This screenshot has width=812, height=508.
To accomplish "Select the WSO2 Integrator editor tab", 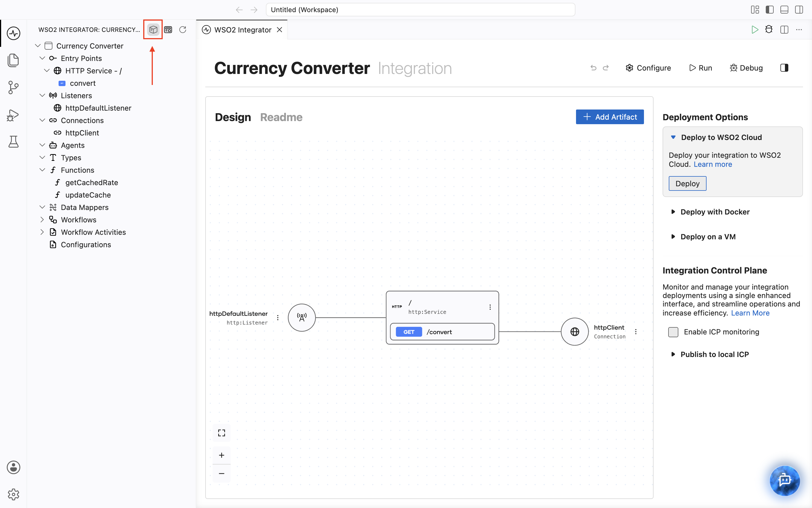I will point(242,30).
